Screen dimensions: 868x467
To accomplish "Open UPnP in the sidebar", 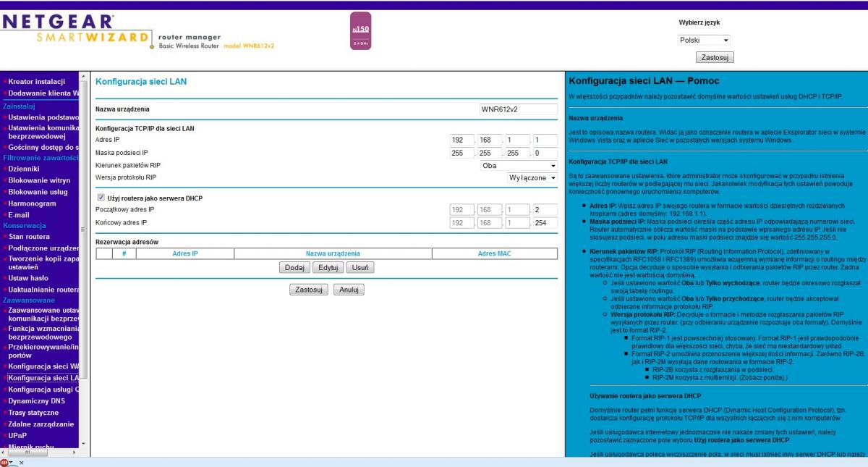I will [19, 436].
